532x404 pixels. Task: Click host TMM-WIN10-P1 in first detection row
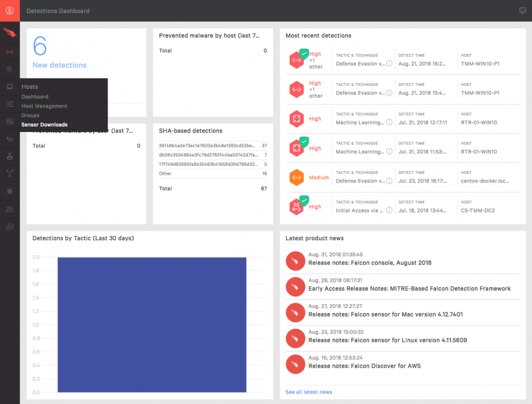click(480, 63)
